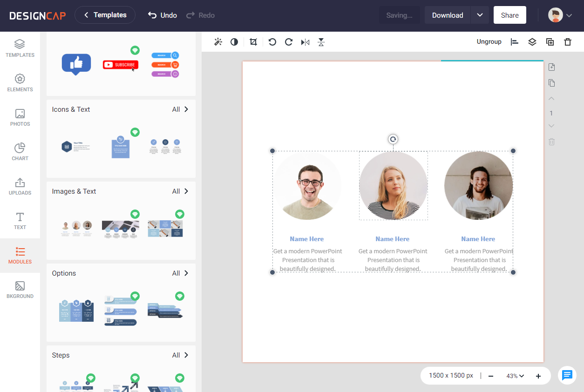Show all Images & Text modules
Image resolution: width=584 pixels, height=392 pixels.
(180, 191)
